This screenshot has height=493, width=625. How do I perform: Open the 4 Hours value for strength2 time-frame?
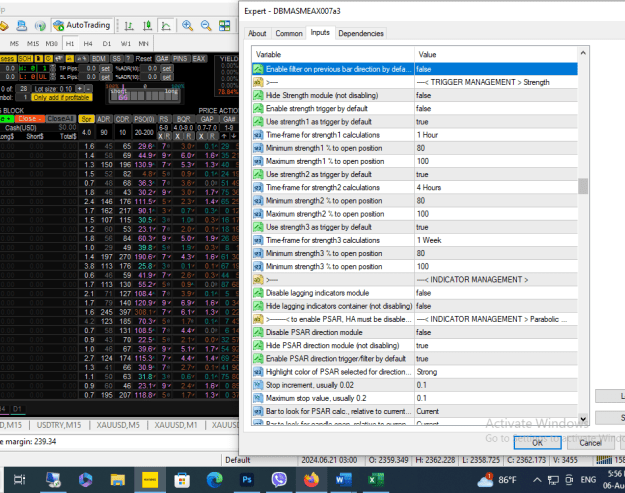[x=496, y=187]
